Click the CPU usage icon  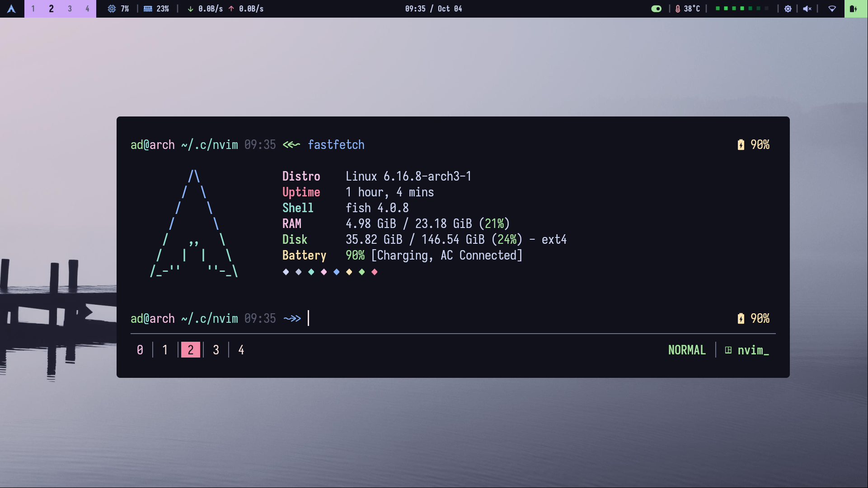[112, 9]
